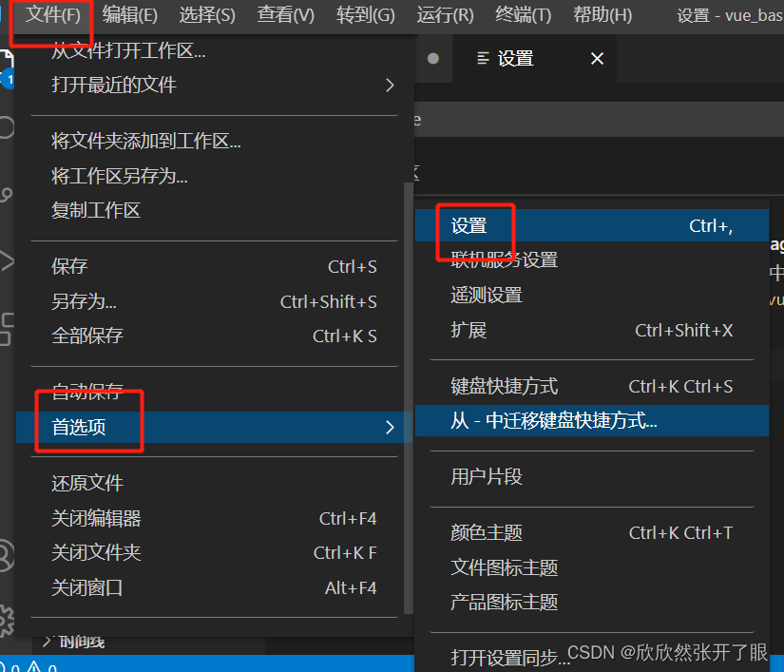
Task: Open the Extensions view icon
Action: 9,328
